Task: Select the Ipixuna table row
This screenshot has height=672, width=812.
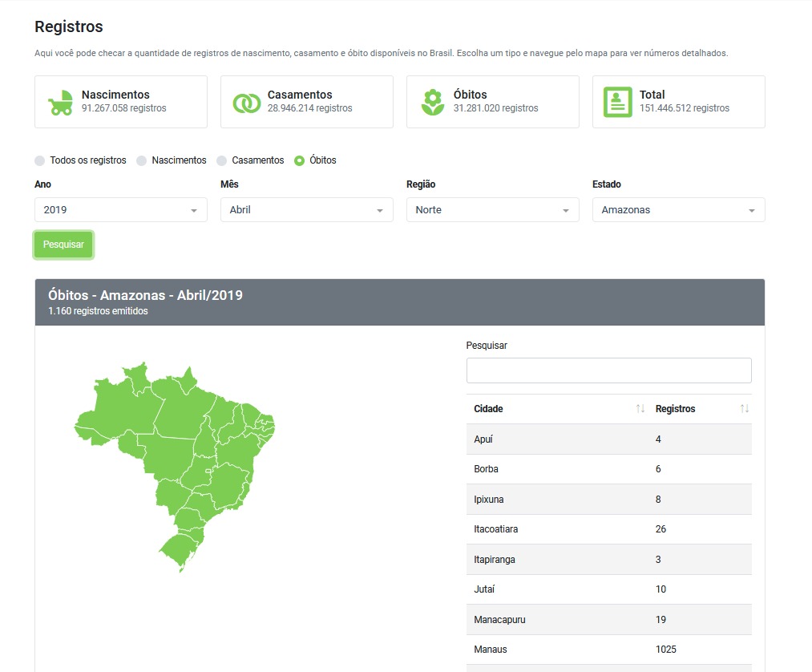Action: pos(608,500)
